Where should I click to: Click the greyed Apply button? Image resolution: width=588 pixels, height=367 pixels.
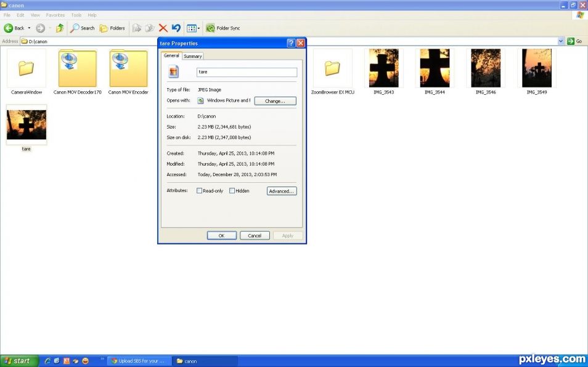[x=288, y=236]
